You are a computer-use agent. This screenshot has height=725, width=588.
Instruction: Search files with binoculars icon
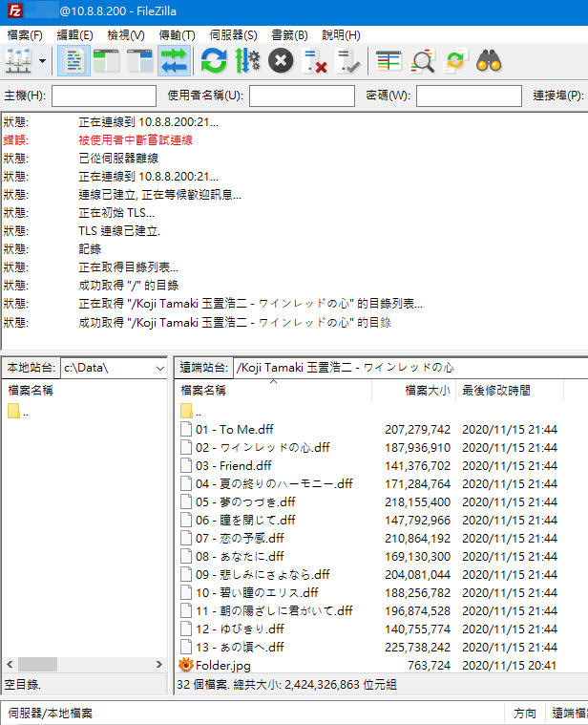point(489,61)
